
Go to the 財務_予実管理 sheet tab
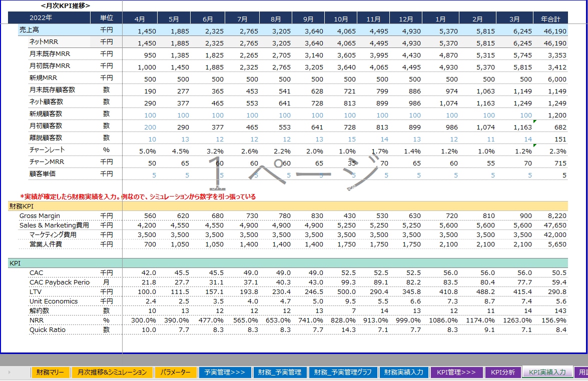tap(280, 372)
